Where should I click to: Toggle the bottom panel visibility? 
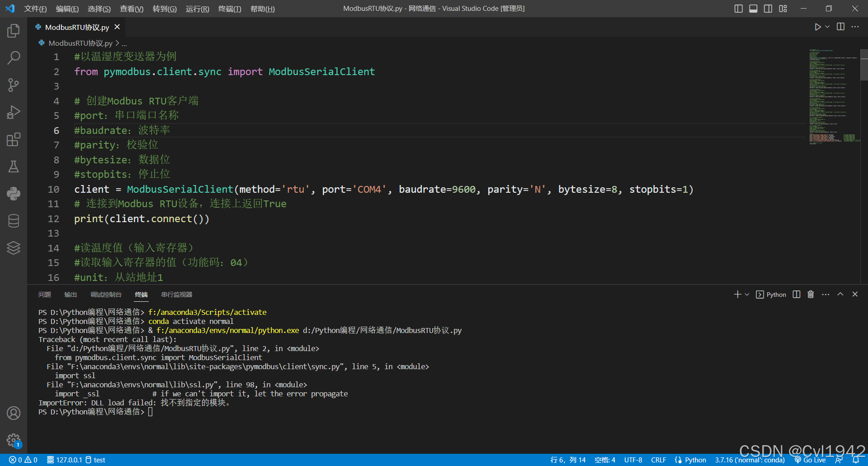[753, 8]
